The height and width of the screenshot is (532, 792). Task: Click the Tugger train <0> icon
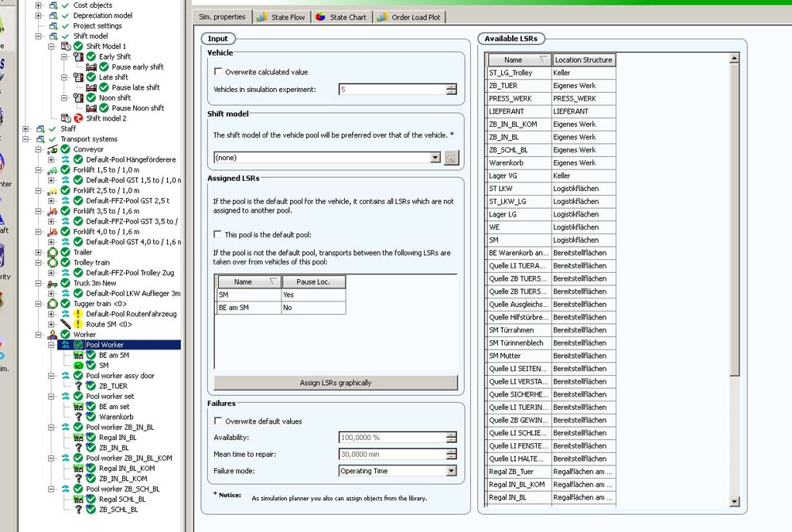pyautogui.click(x=53, y=304)
